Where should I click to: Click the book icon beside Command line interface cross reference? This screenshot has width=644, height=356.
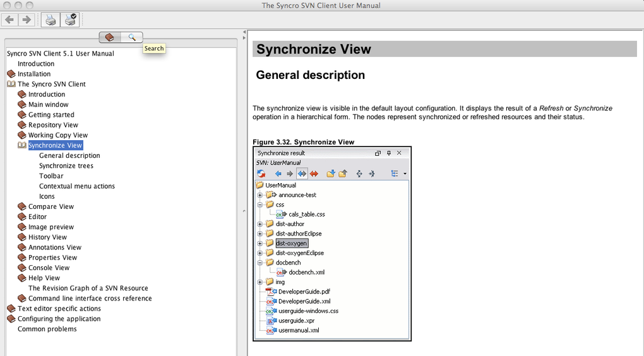click(x=21, y=299)
